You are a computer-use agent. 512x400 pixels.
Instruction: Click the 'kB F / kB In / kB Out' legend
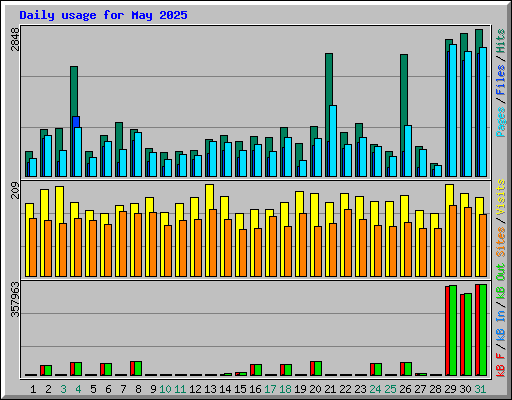(501, 320)
